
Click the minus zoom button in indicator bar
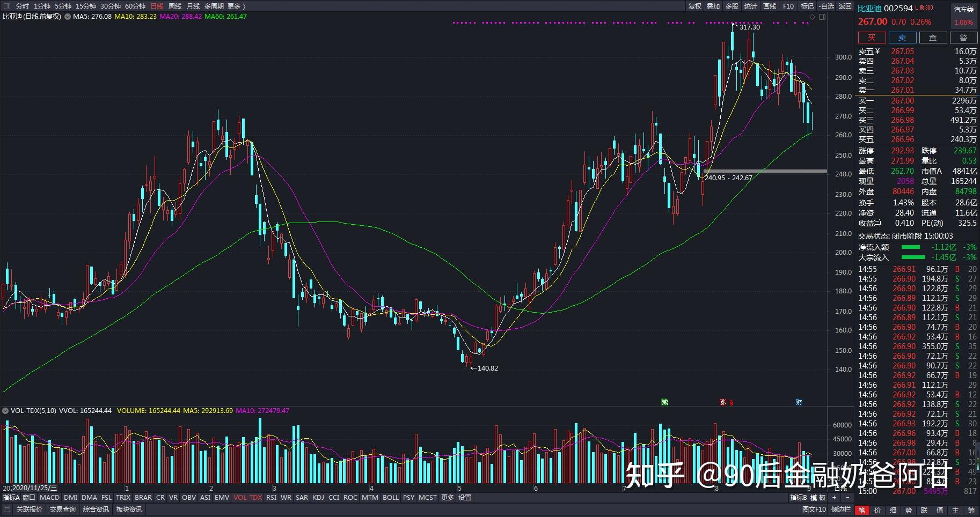(847, 498)
